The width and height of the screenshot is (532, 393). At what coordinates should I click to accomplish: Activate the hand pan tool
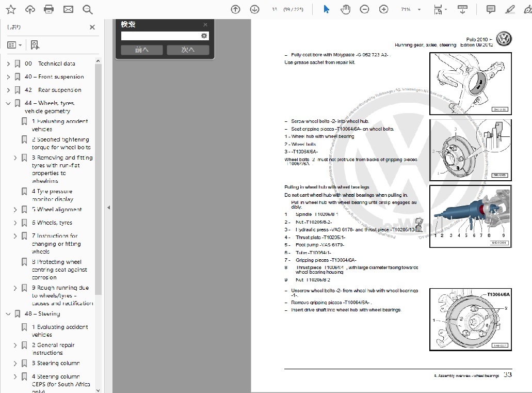tap(345, 9)
